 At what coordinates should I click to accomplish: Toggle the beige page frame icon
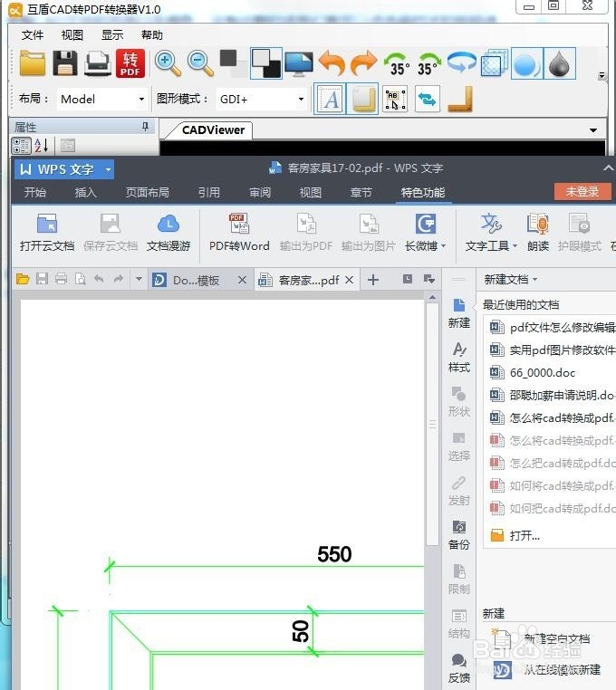[363, 99]
